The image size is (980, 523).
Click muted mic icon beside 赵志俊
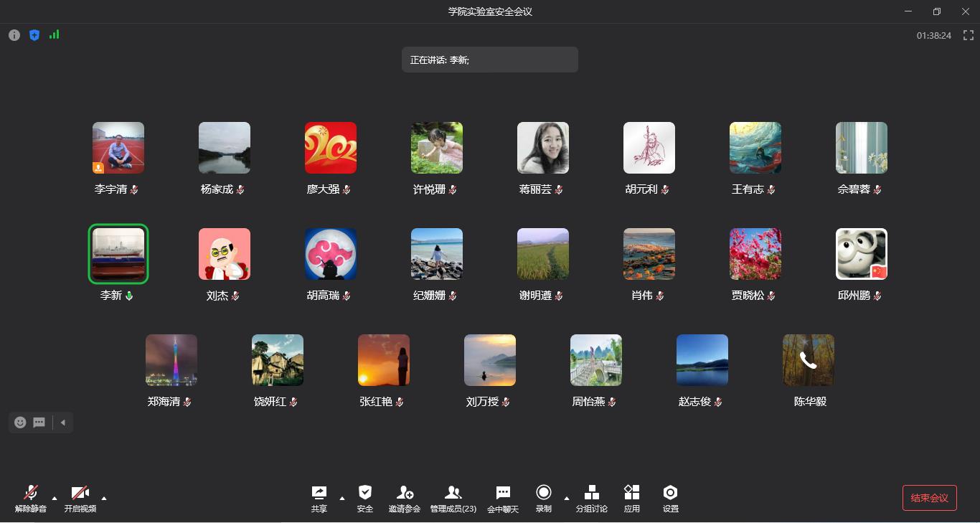point(718,402)
